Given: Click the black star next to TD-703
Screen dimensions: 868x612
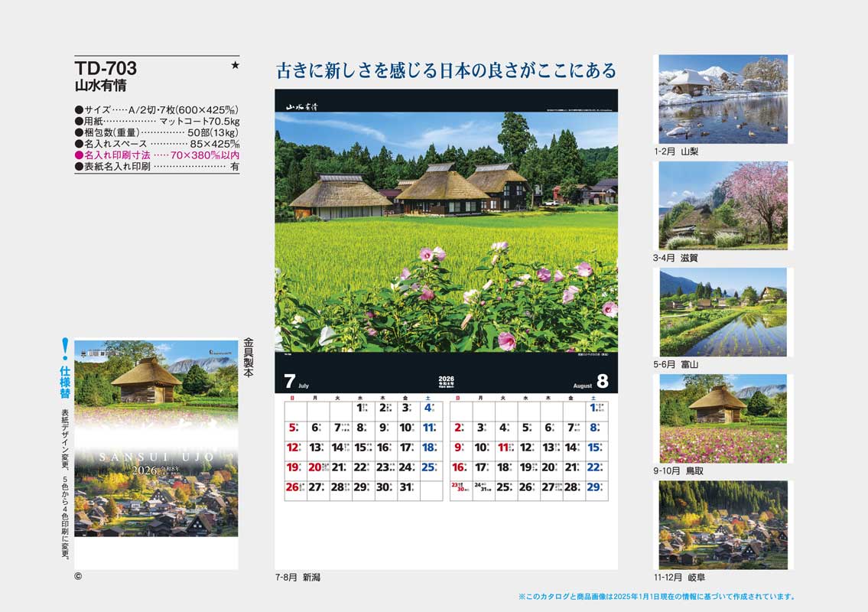Looking at the screenshot, I should click(236, 65).
